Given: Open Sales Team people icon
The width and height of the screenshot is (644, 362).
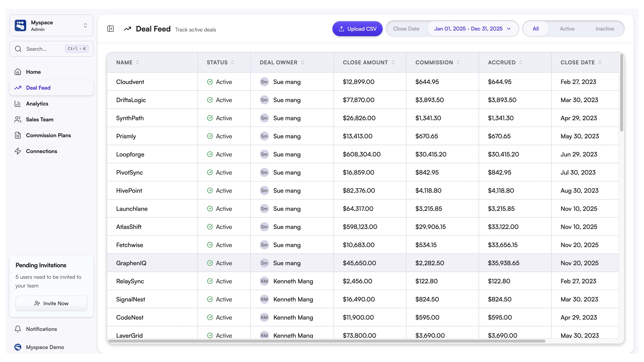Looking at the screenshot, I should point(18,119).
